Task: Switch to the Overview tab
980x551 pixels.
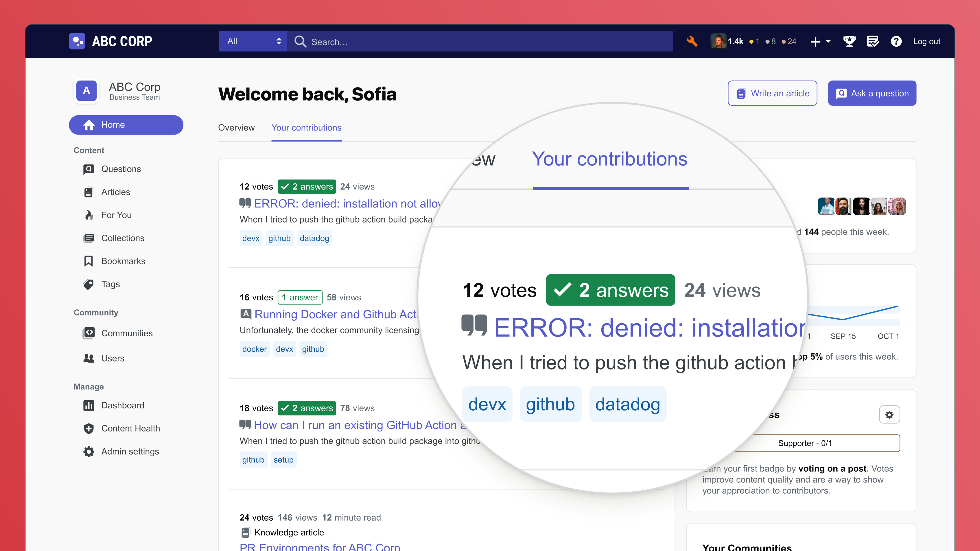Action: tap(236, 127)
